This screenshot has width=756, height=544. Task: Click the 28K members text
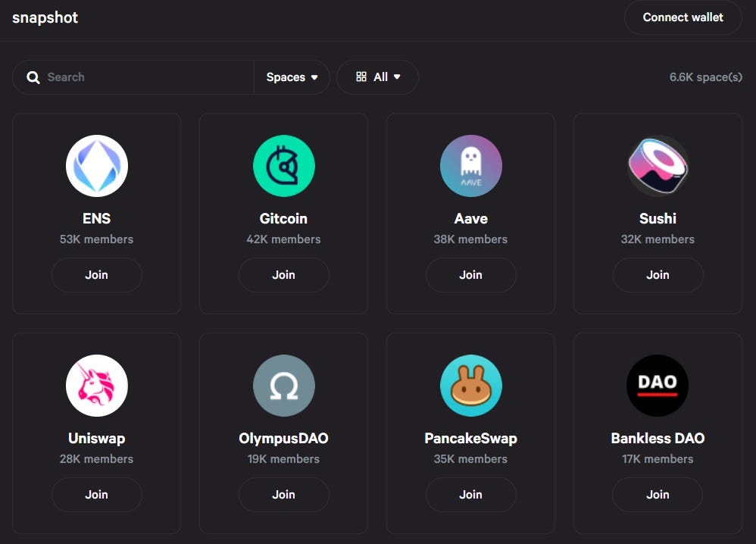point(96,459)
